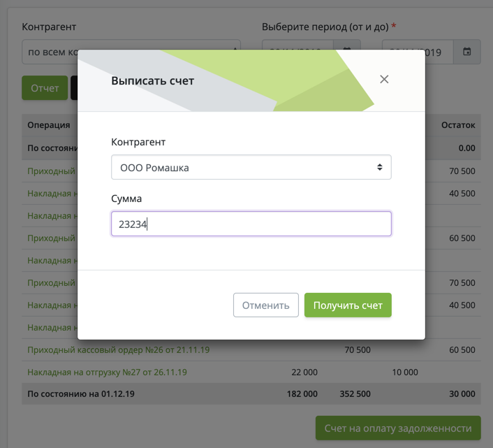
Task: Click the Сумма field label
Action: click(126, 199)
